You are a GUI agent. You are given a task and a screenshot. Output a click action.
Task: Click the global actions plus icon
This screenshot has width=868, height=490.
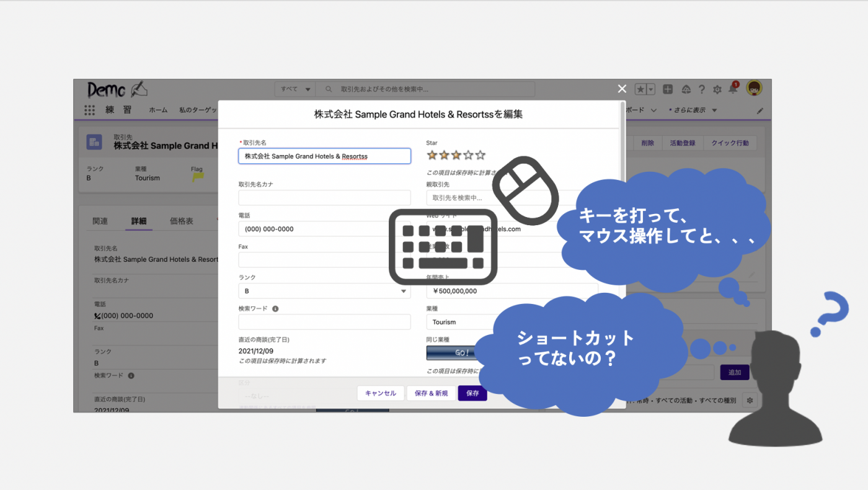coord(668,89)
